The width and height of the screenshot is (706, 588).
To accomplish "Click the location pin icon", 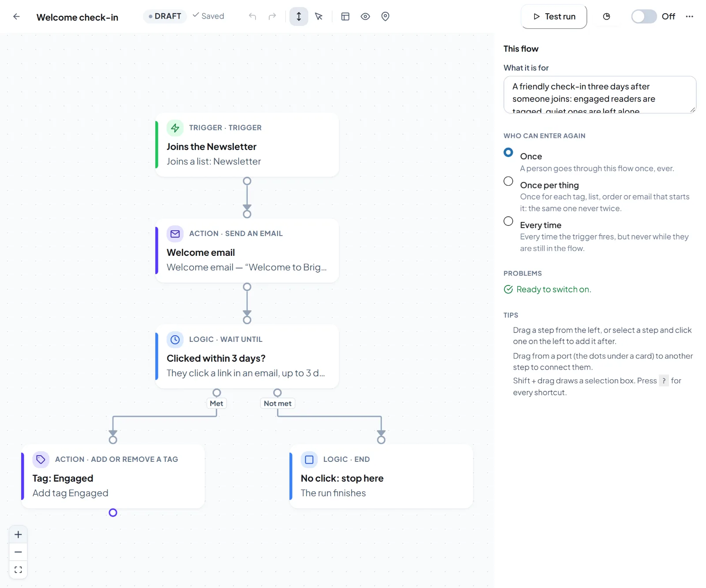I will (x=385, y=16).
